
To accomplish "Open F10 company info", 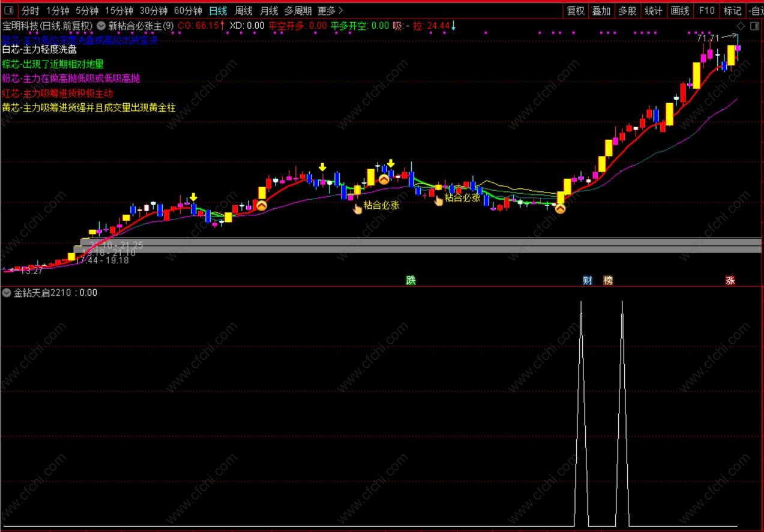I will 706,10.
